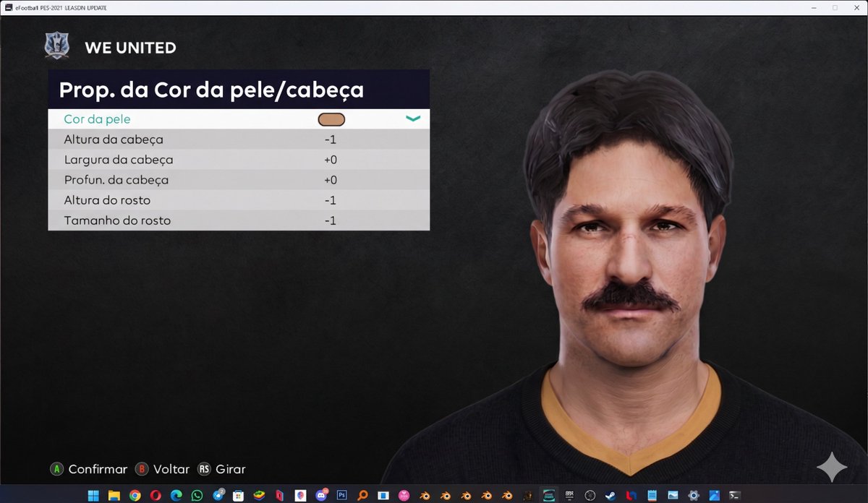Image resolution: width=868 pixels, height=503 pixels.
Task: Launch Google Chrome from the taskbar
Action: [135, 495]
